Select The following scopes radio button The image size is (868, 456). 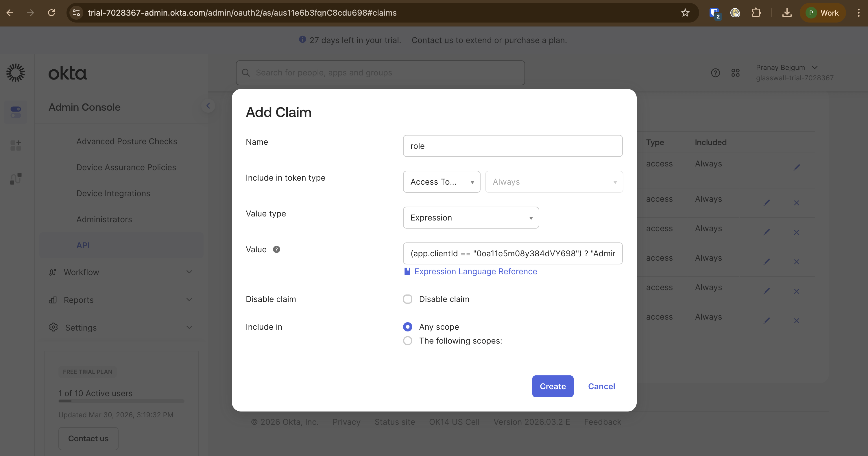[408, 340]
